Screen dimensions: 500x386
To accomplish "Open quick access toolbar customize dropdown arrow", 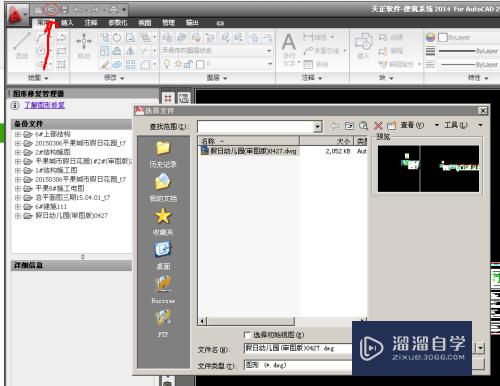I will [124, 10].
